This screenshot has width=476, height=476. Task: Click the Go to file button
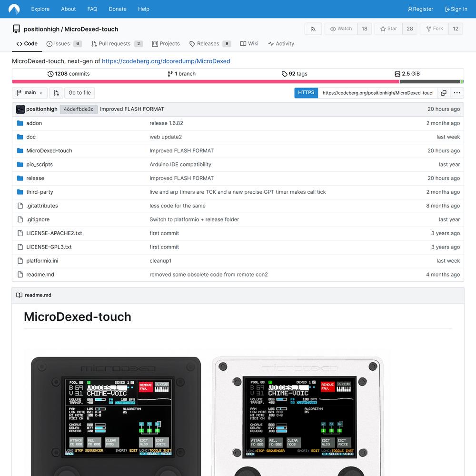[x=79, y=93]
